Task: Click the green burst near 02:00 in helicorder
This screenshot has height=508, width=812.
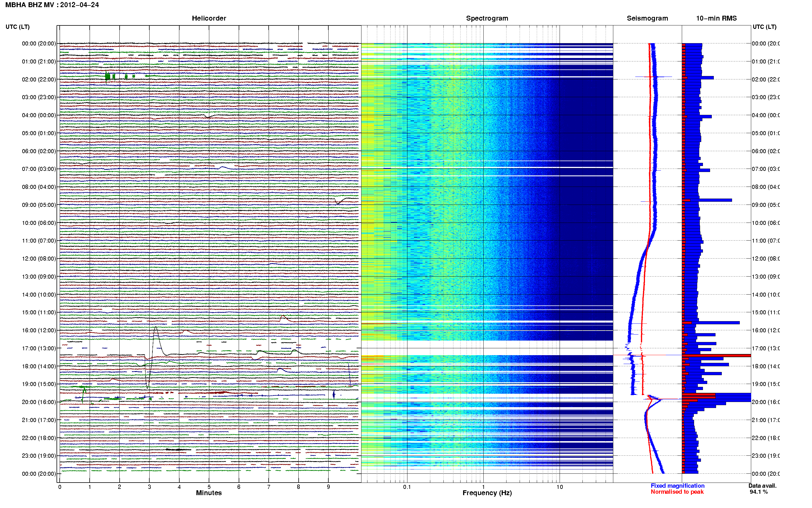Action: [108, 77]
